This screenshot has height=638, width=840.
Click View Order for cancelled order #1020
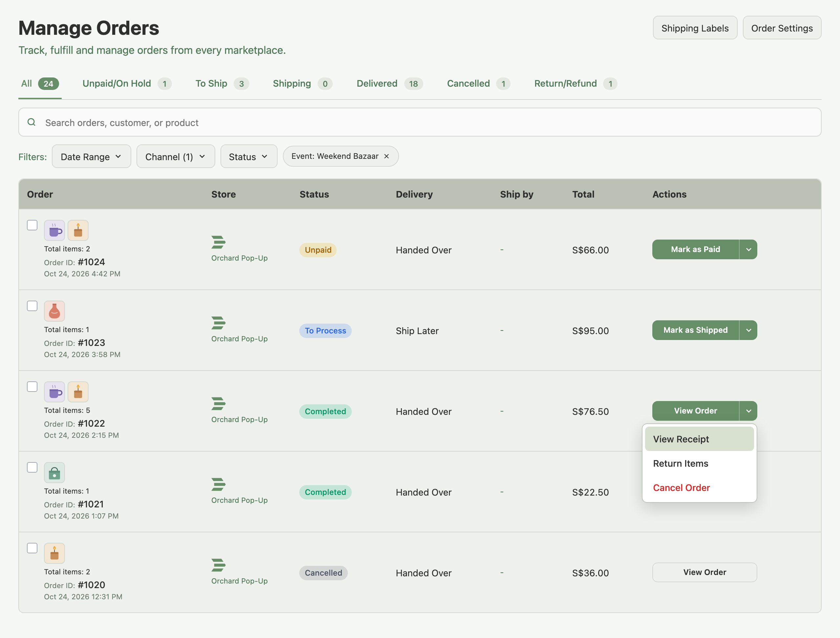[x=704, y=572]
